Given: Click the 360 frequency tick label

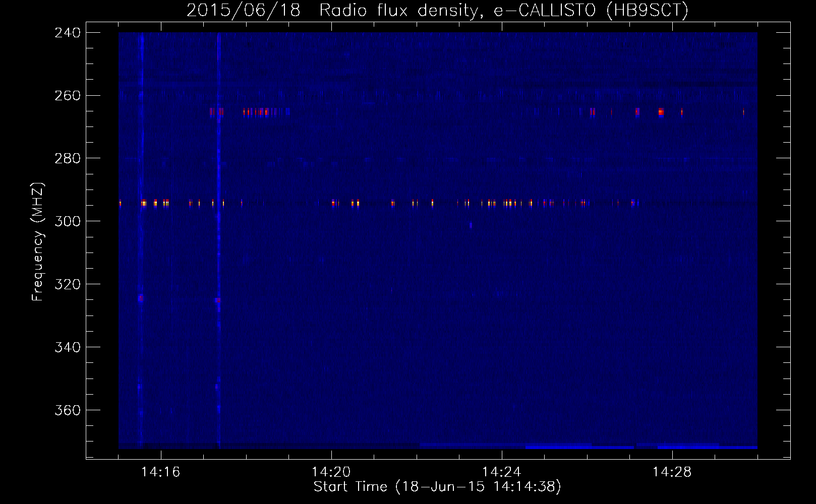Looking at the screenshot, I should coord(67,410).
